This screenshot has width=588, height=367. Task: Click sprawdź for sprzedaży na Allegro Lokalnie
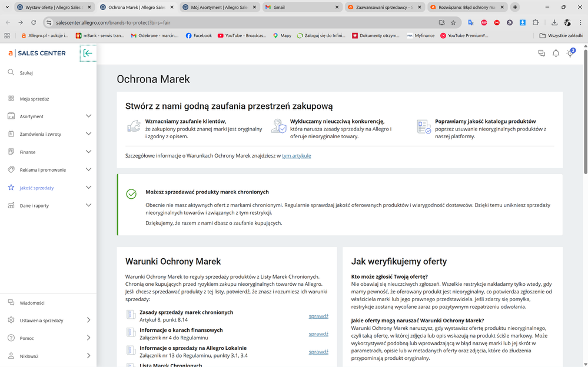click(318, 352)
